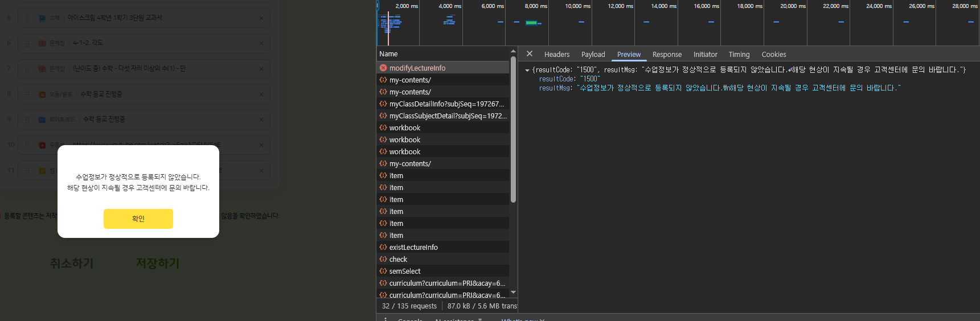Open the Payload tab
This screenshot has width=980, height=321.
tap(593, 55)
